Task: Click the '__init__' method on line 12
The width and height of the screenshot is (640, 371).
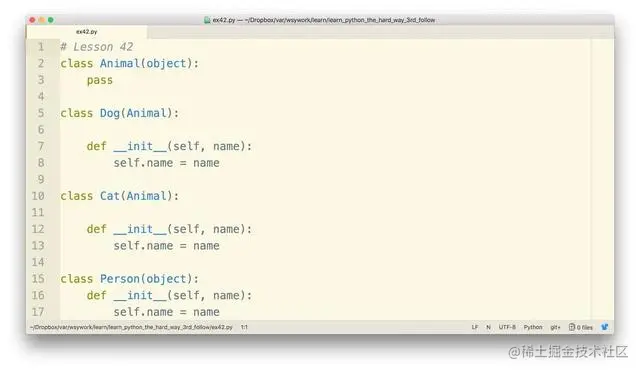Action: pyautogui.click(x=140, y=229)
